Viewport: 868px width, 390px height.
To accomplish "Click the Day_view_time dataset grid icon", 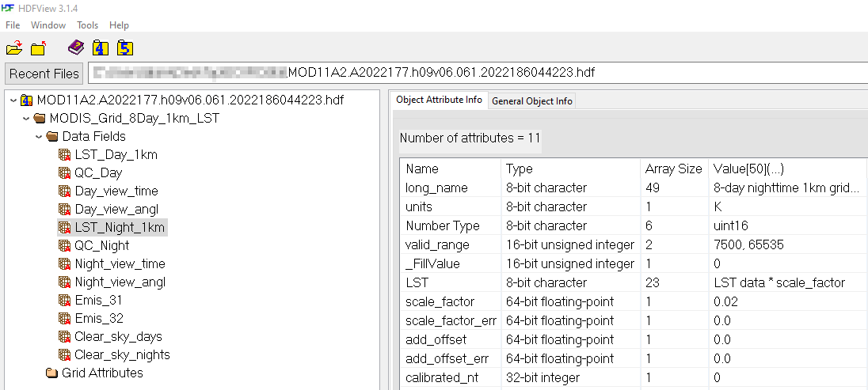I will click(x=65, y=191).
